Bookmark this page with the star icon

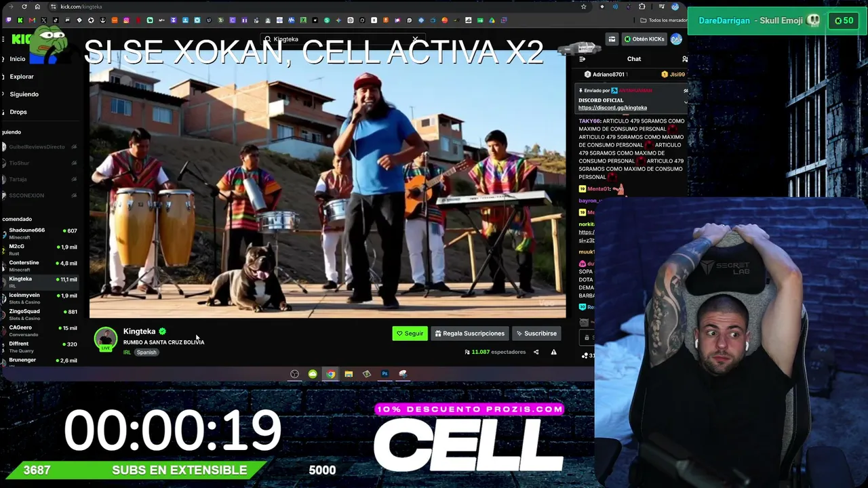(583, 7)
